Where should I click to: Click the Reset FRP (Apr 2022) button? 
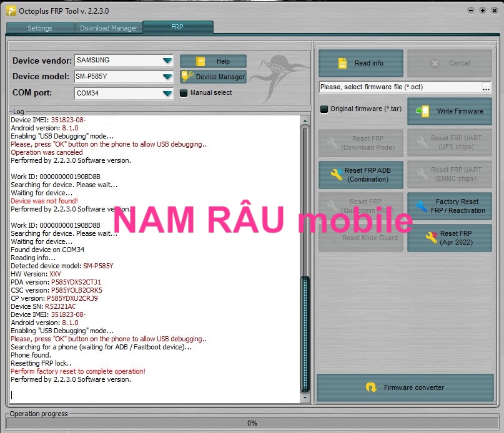pyautogui.click(x=450, y=238)
